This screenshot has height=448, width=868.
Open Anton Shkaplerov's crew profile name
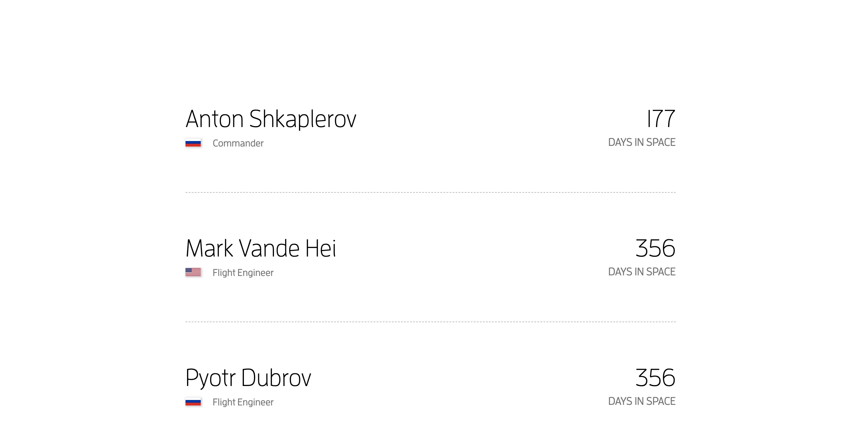(271, 119)
